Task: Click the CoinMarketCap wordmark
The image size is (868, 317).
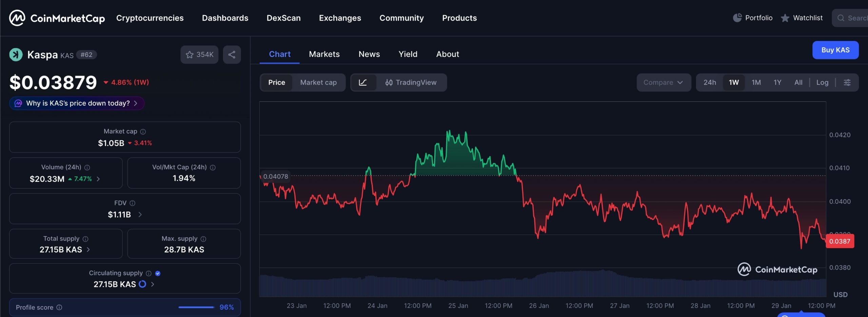Action: coord(67,18)
